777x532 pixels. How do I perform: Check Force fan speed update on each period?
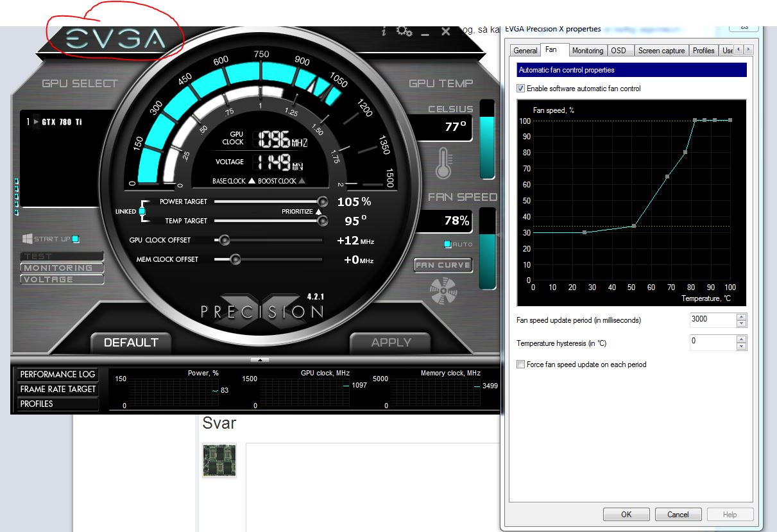(x=521, y=365)
